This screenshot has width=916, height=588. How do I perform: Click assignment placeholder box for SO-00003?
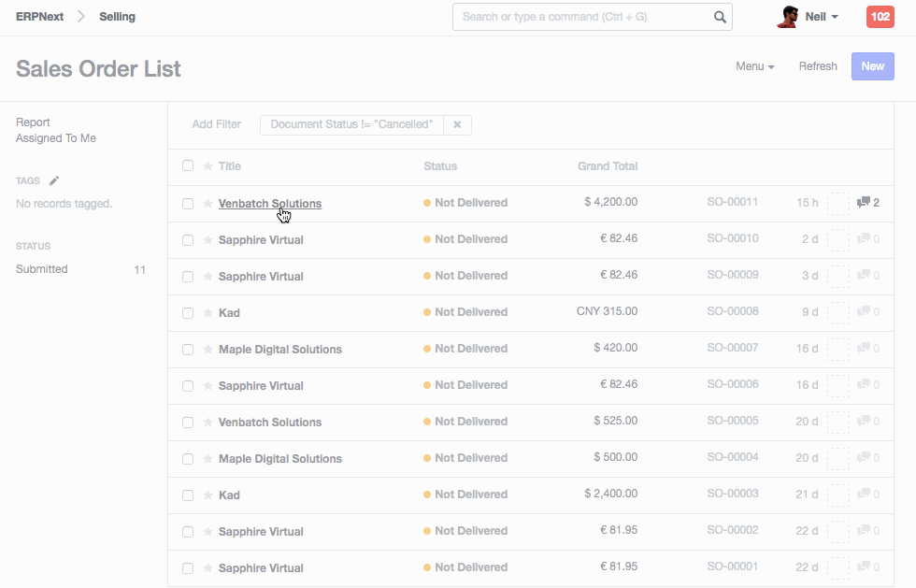pyautogui.click(x=838, y=495)
